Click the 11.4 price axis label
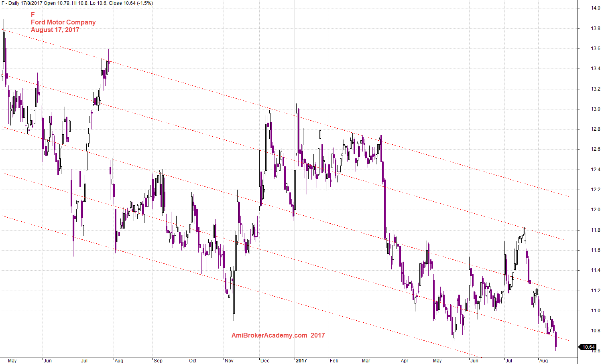602x364 pixels. click(595, 270)
